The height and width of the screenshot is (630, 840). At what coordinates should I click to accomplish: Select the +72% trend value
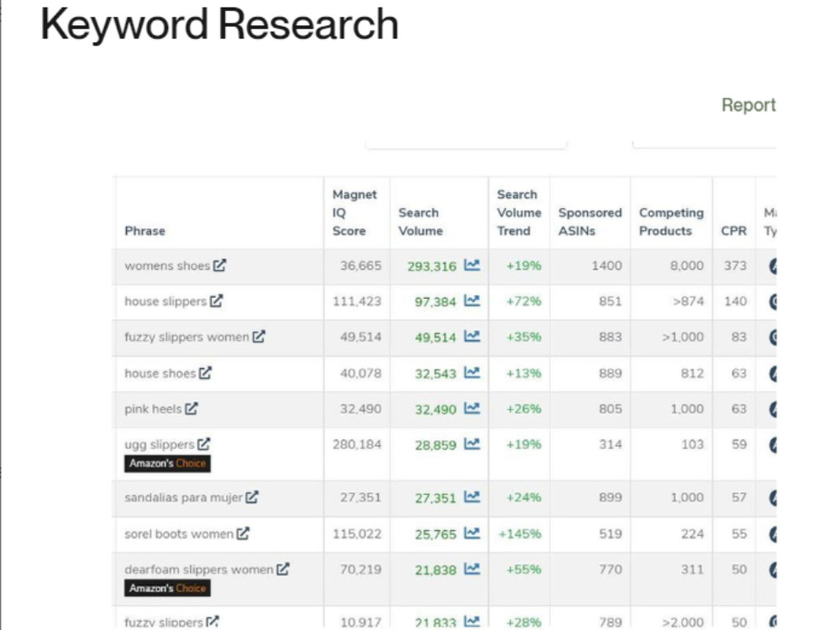(x=524, y=302)
